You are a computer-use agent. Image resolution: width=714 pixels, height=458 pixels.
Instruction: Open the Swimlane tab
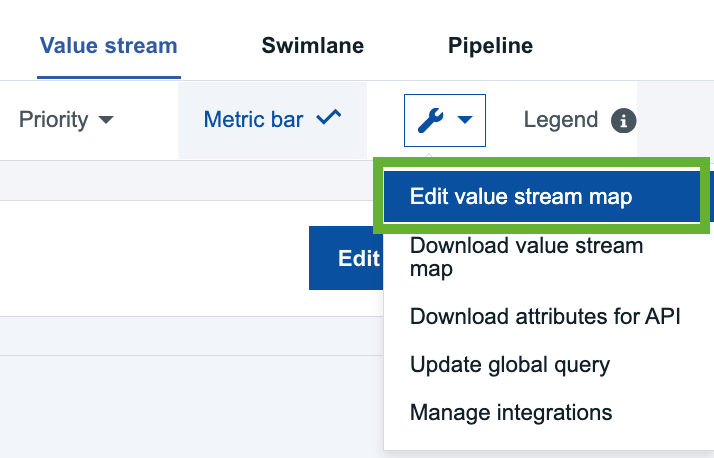click(312, 46)
